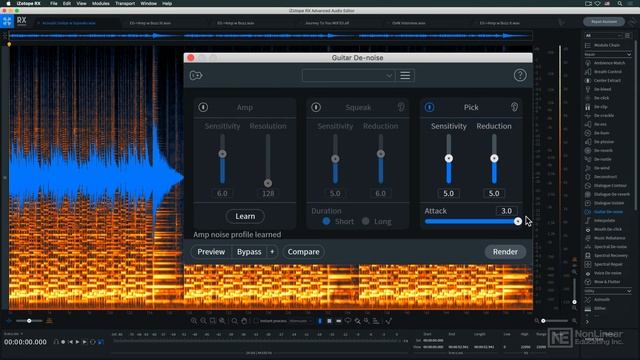The height and width of the screenshot is (360, 640).
Task: Open the Edit menu
Action: [67, 3]
